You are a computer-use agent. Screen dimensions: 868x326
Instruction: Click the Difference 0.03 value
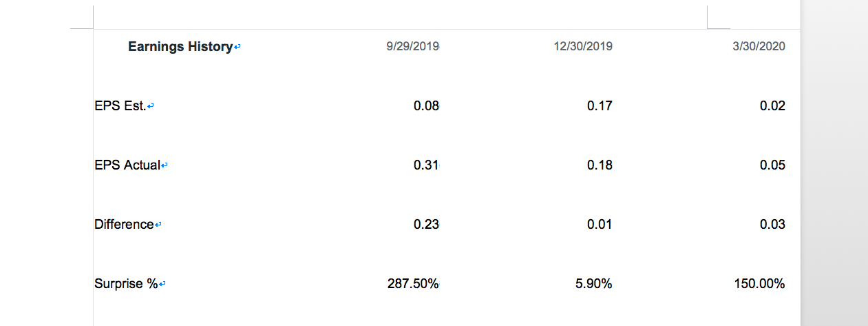point(772,225)
